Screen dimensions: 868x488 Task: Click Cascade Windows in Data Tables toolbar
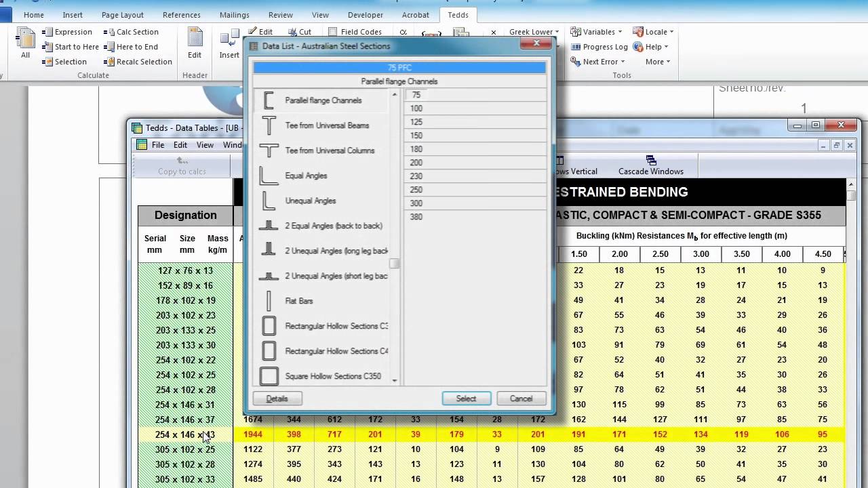pyautogui.click(x=651, y=166)
